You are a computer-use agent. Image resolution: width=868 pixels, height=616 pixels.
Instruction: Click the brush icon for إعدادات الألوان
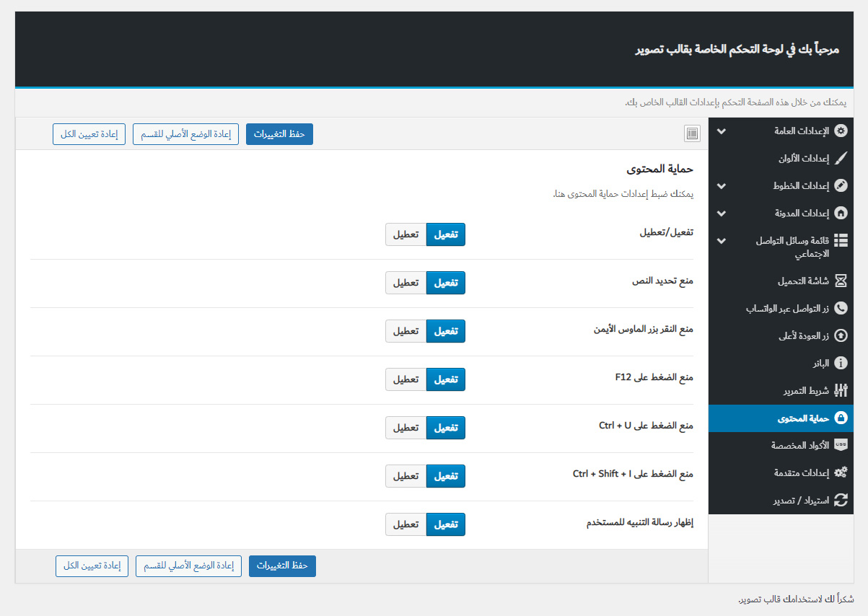pos(841,158)
